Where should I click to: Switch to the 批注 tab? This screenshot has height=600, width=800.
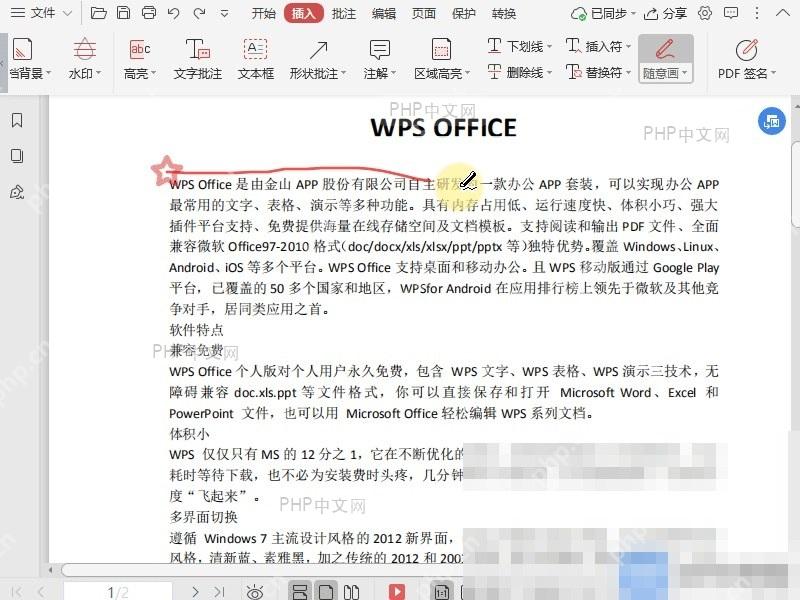click(x=343, y=13)
